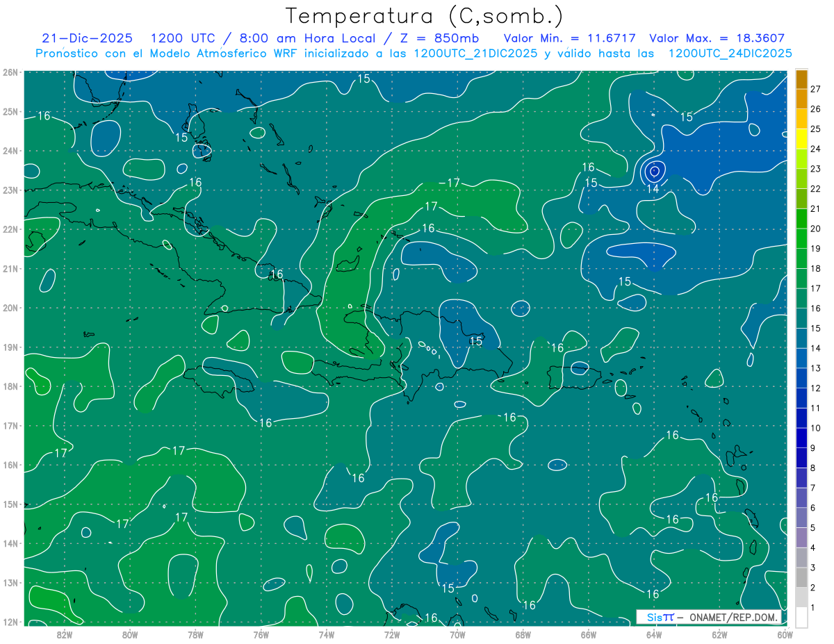Click the 68W longitude axis label

(x=523, y=634)
